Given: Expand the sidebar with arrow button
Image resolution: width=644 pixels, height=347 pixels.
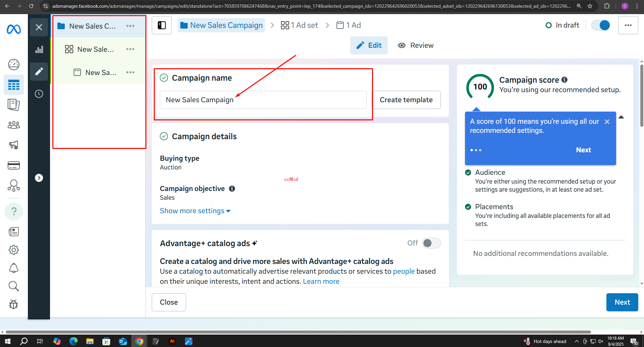Looking at the screenshot, I should (x=39, y=178).
